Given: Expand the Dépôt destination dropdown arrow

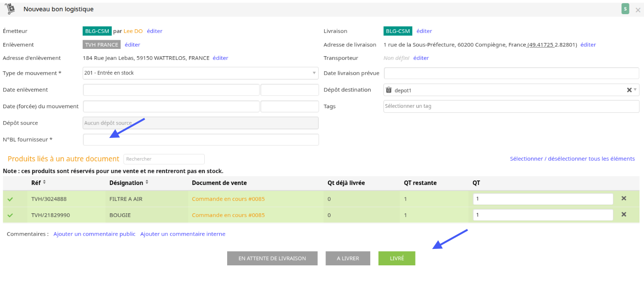Looking at the screenshot, I should pos(635,90).
